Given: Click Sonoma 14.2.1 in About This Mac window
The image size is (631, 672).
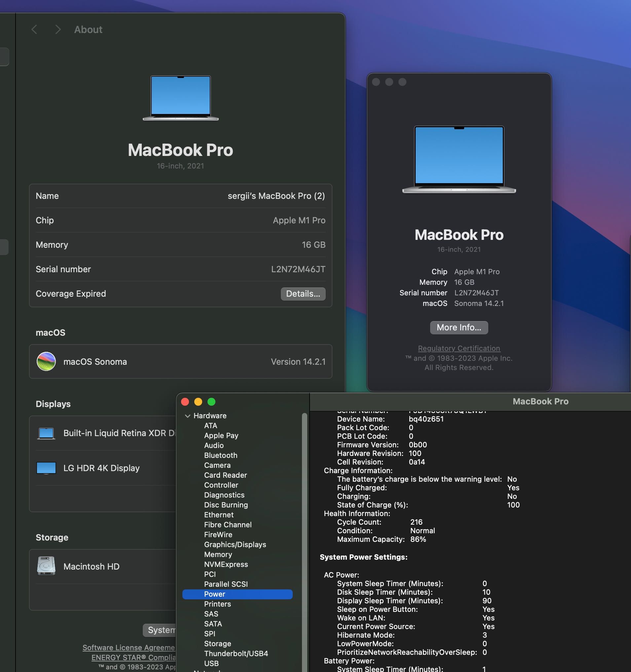Looking at the screenshot, I should coord(479,303).
